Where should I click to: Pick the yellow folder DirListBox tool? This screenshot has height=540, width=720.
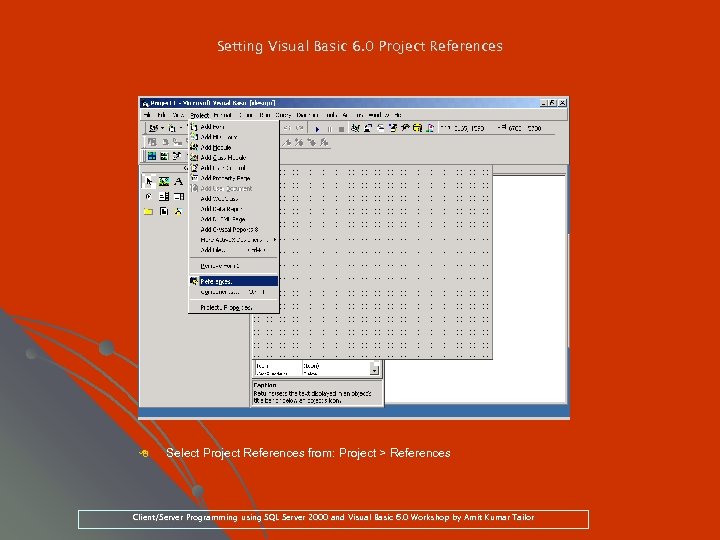point(148,211)
